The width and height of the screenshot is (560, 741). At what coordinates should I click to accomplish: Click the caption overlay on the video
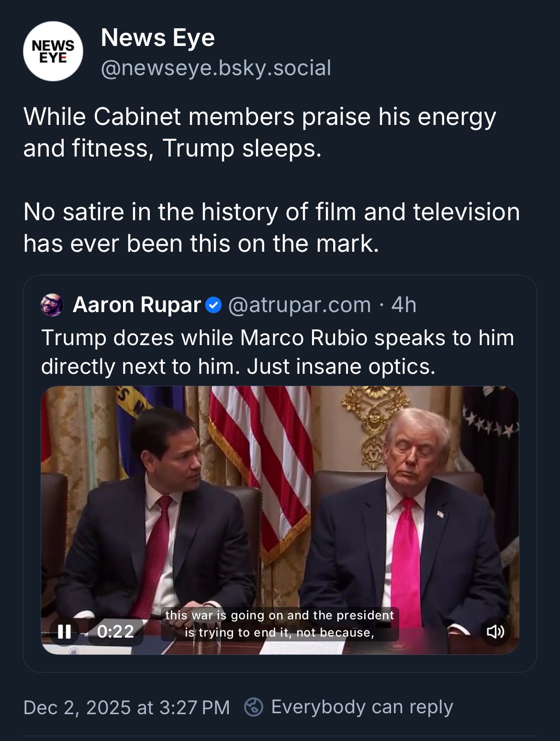point(280,624)
